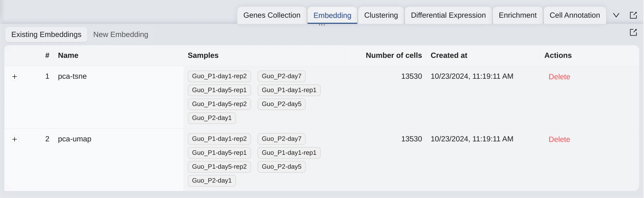
Task: Open the Cell Annotation tab
Action: tap(574, 15)
